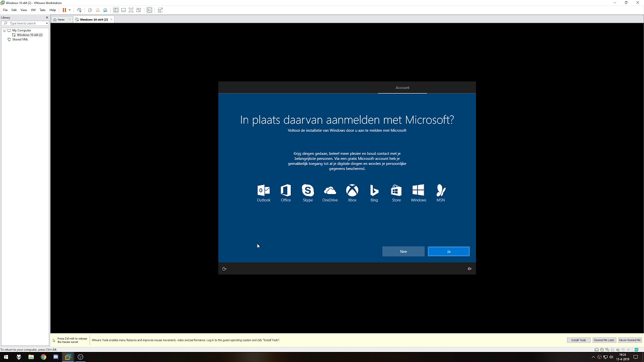
Task: Click Never Remind Me button
Action: tap(630, 340)
